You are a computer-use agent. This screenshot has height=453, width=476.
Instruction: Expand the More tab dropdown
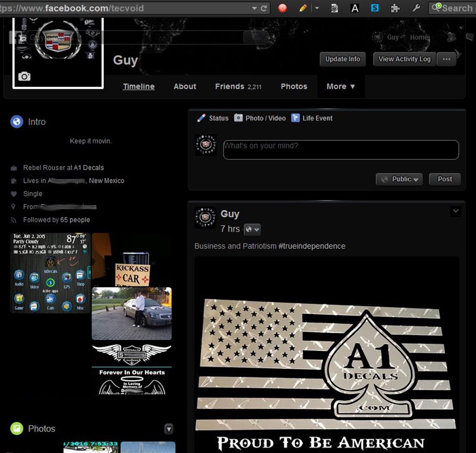click(x=340, y=86)
